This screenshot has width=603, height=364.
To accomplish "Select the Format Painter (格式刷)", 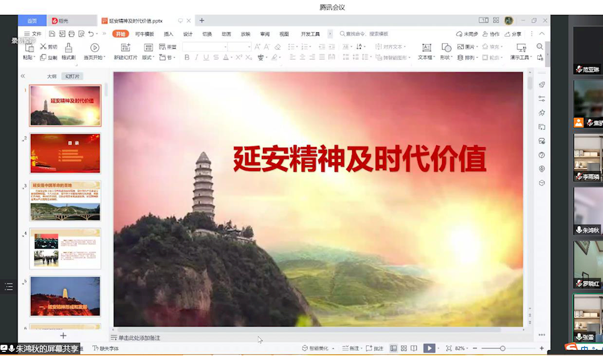I will (x=69, y=51).
